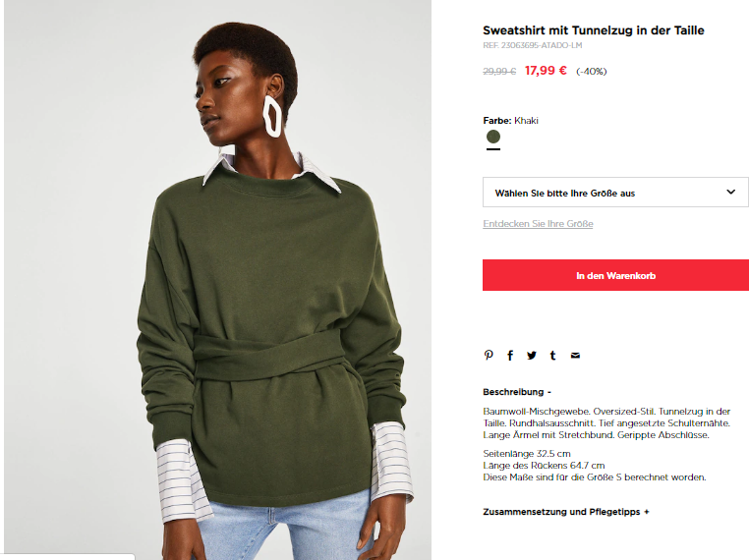Share on Tumblr using the t icon
This screenshot has height=560, width=749.
point(552,356)
